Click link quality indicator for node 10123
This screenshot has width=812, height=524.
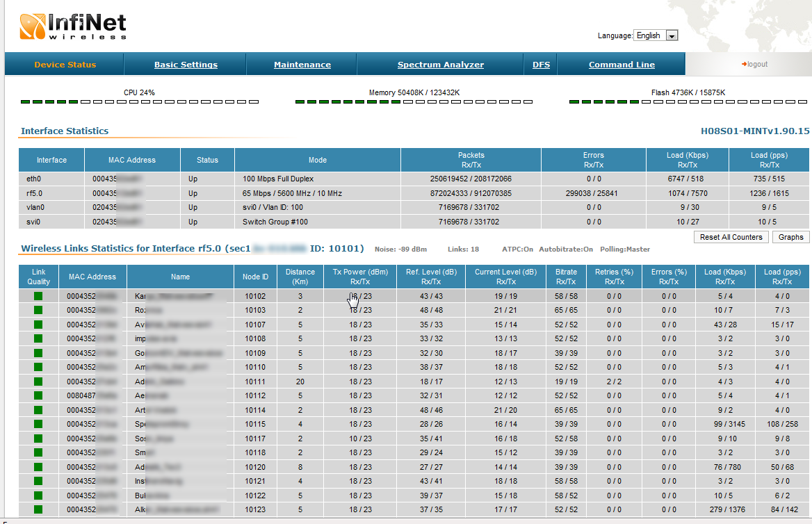click(38, 509)
